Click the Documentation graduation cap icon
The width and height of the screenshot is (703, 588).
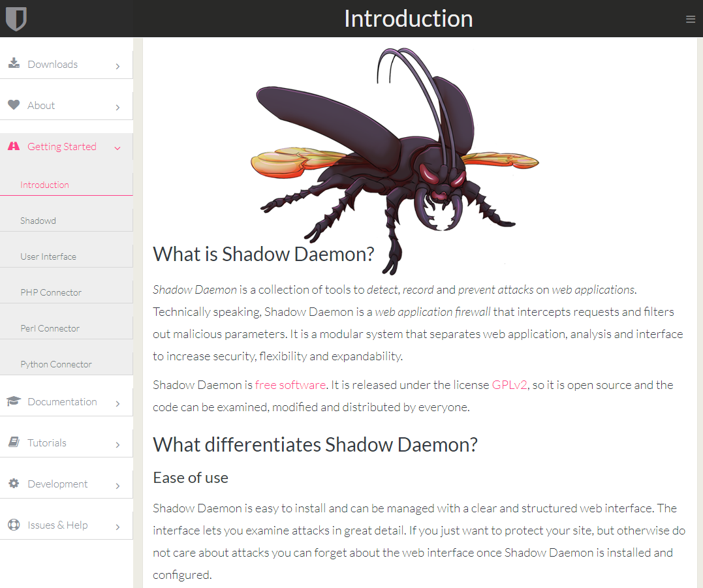coord(14,402)
